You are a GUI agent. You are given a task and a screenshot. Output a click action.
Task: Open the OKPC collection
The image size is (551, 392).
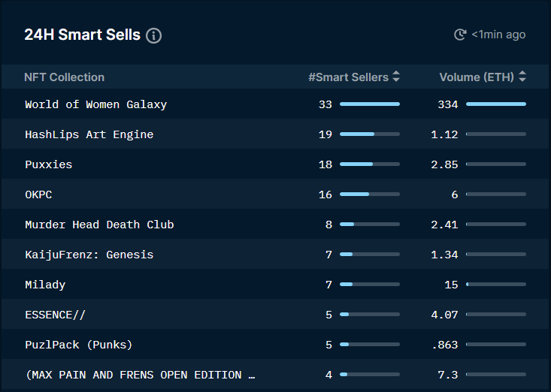click(38, 194)
